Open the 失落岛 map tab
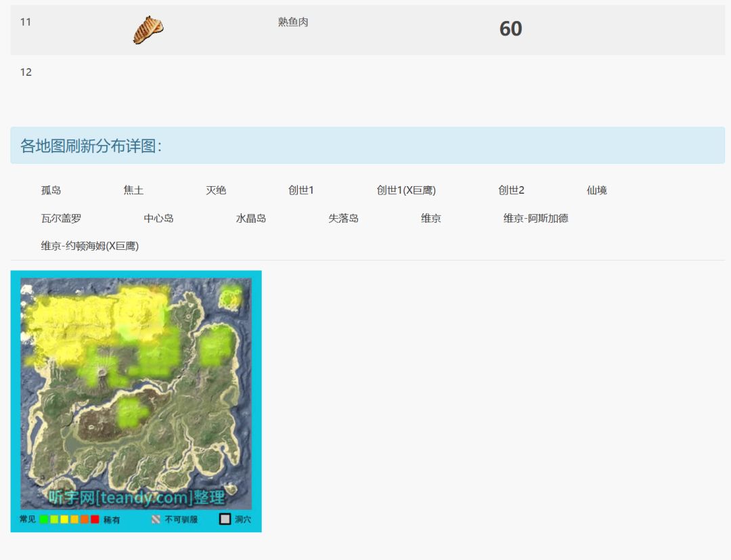 [x=343, y=218]
